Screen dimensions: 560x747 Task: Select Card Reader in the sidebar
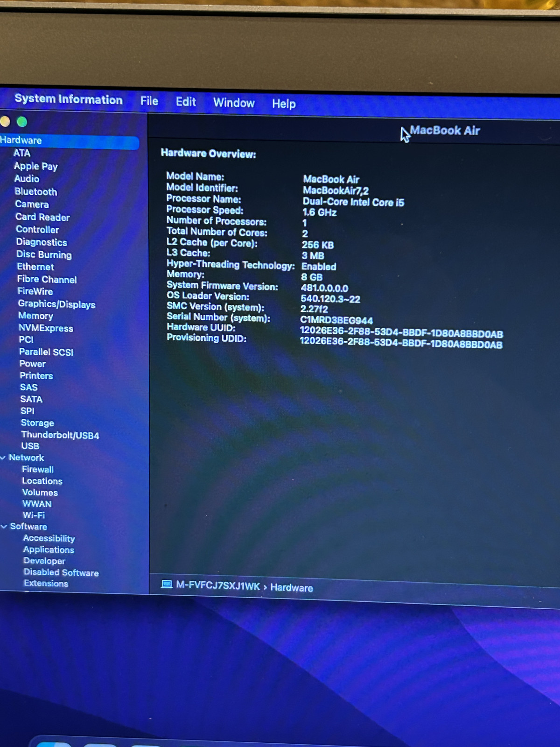point(42,217)
